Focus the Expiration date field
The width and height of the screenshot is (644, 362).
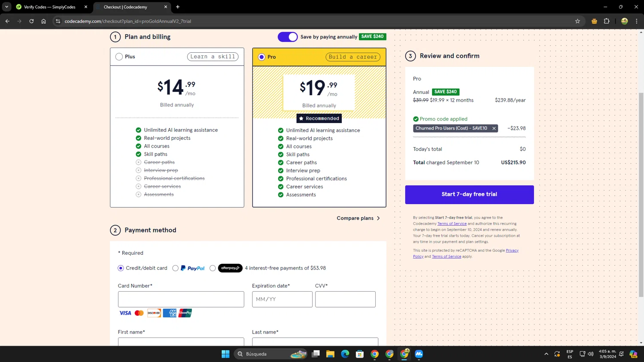282,299
